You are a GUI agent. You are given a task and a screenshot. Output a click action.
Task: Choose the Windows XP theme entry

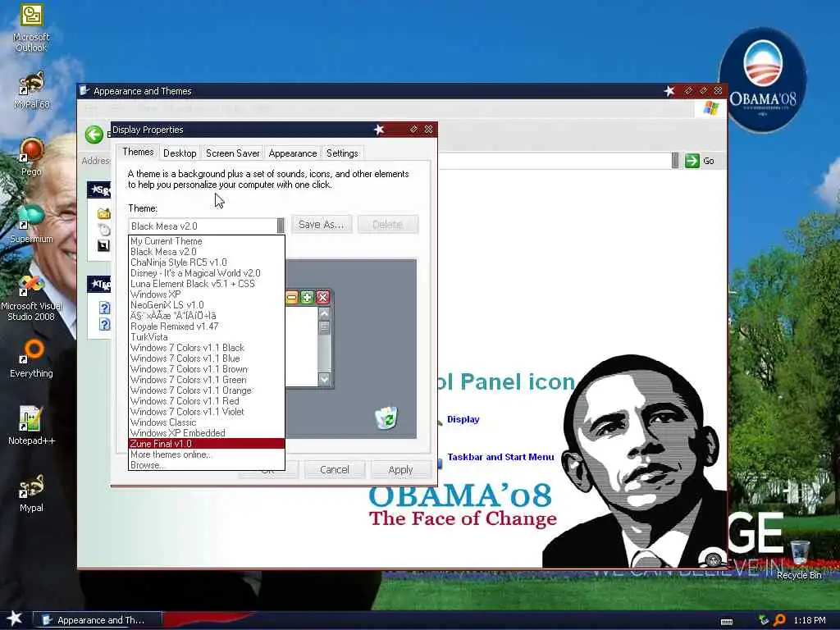click(206, 294)
